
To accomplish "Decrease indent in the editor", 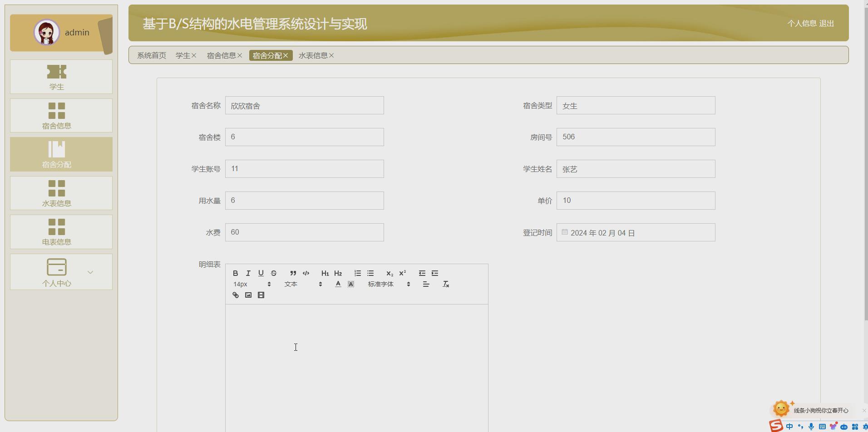I will (x=422, y=273).
